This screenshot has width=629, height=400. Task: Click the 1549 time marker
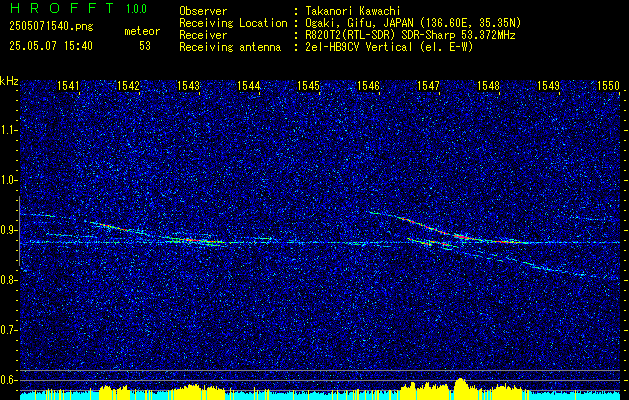(x=548, y=86)
